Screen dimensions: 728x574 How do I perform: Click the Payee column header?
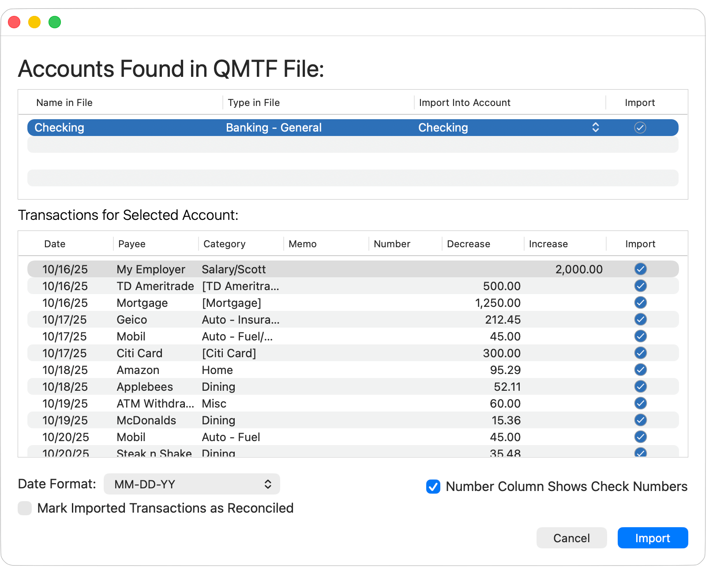click(x=131, y=244)
